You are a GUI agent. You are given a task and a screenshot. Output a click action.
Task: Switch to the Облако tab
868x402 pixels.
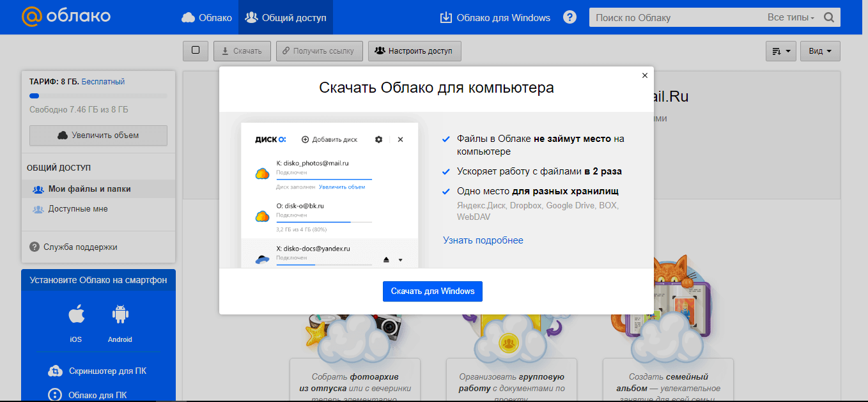(x=206, y=17)
